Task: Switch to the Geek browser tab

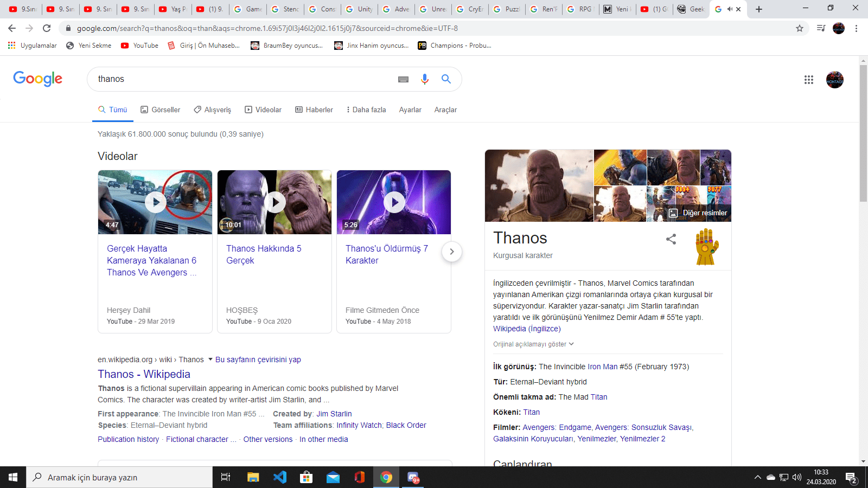Action: 690,9
